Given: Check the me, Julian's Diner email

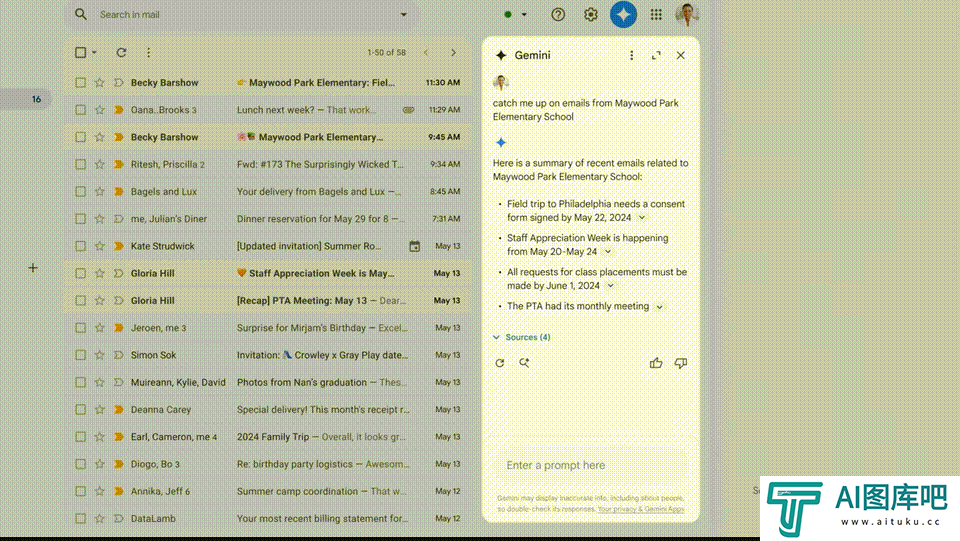Looking at the screenshot, I should coord(80,218).
